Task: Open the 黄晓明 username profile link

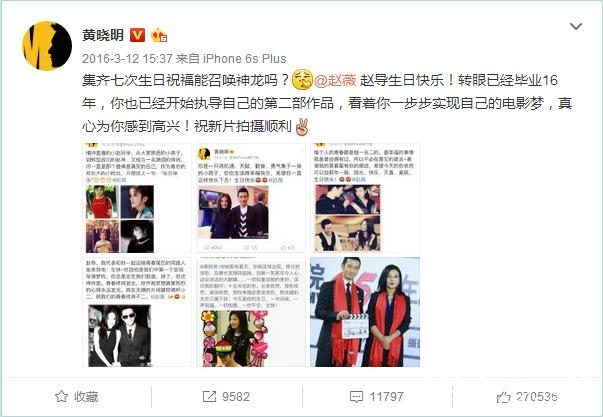Action: [103, 35]
